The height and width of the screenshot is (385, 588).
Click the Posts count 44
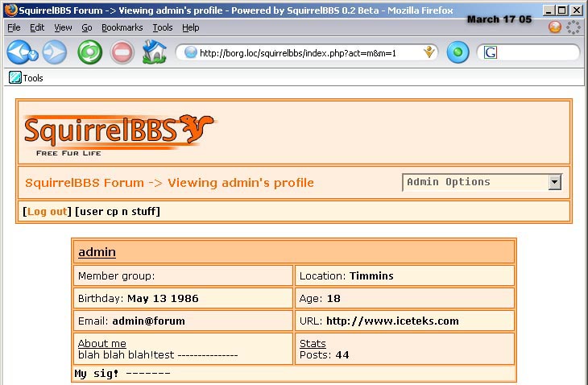[342, 354]
